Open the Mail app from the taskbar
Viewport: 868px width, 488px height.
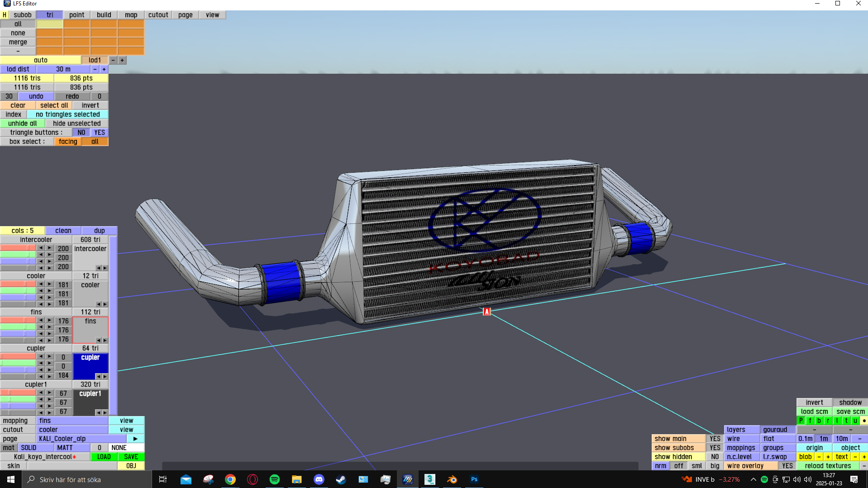[186, 479]
